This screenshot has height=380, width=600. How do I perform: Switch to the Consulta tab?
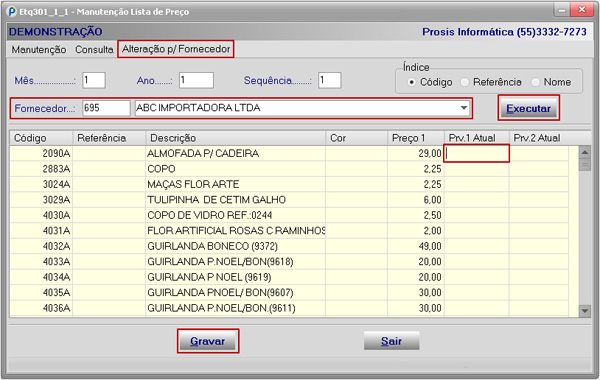coord(94,50)
